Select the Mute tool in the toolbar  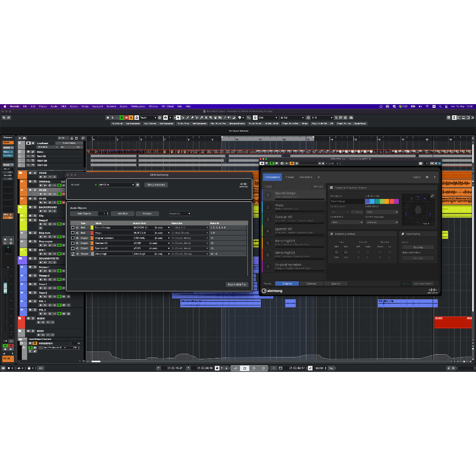tap(206, 118)
